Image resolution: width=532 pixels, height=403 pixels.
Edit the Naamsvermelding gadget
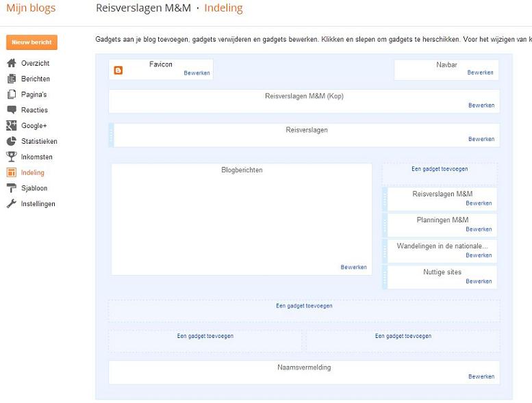coord(481,377)
